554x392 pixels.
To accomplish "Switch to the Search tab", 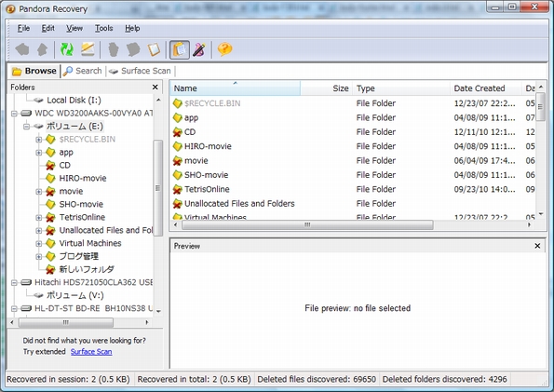I will [x=83, y=71].
